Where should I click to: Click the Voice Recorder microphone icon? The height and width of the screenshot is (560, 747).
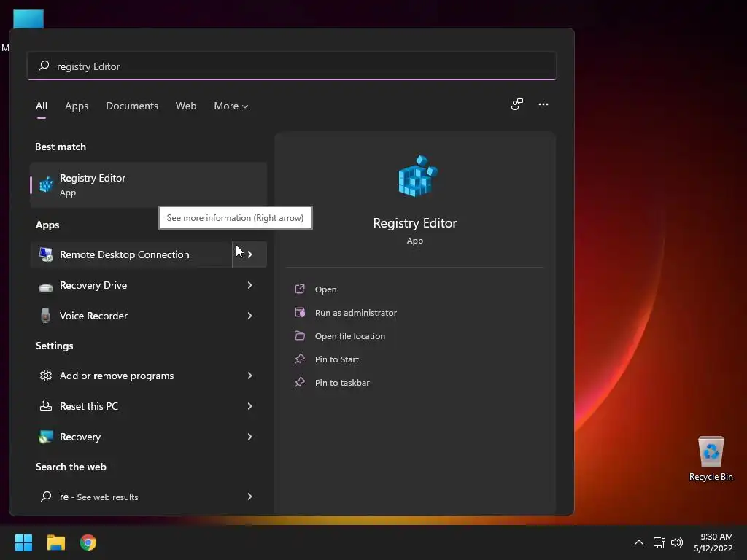pos(46,316)
